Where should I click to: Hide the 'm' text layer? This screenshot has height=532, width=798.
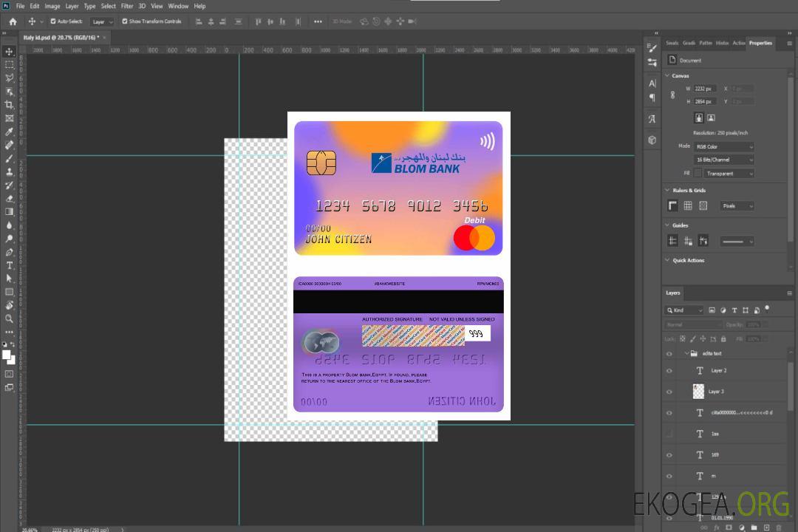coord(669,477)
